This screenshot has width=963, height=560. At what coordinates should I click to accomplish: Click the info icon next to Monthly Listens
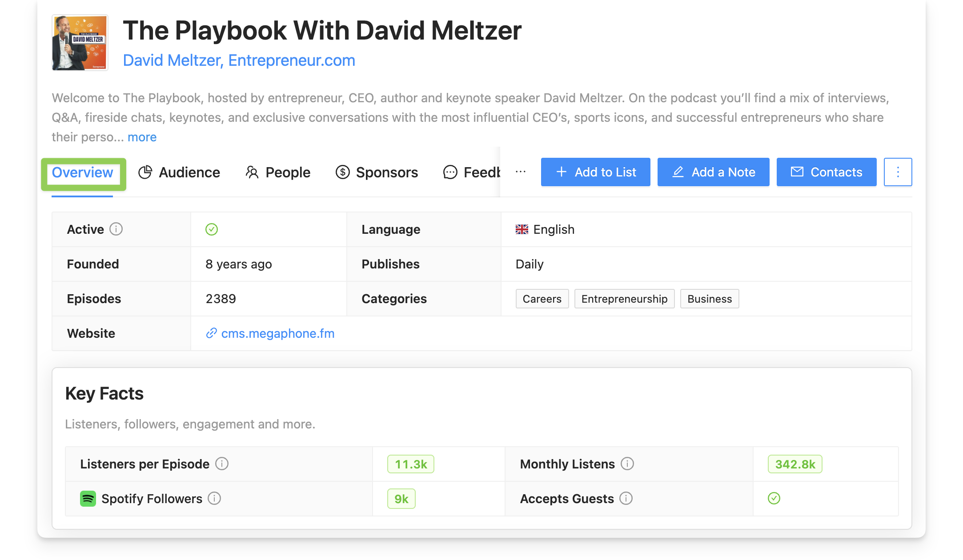pyautogui.click(x=627, y=464)
